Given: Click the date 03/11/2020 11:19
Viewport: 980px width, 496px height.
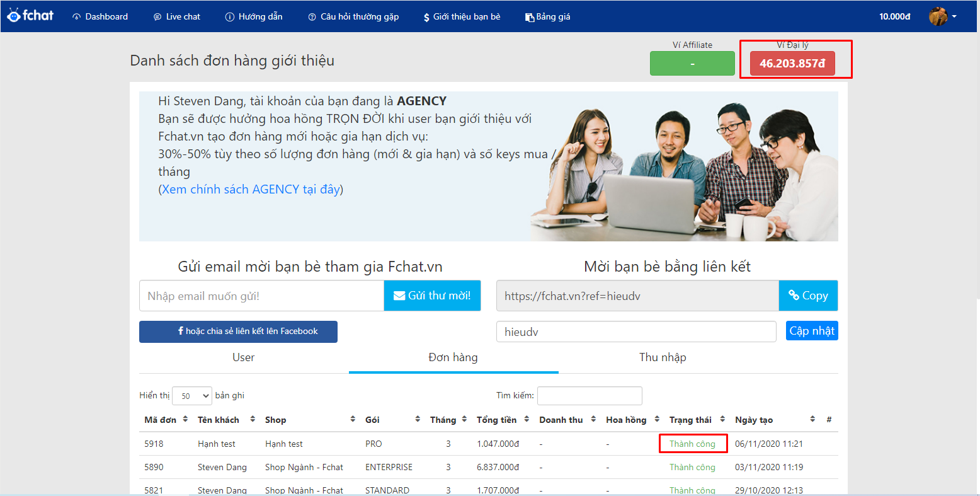Looking at the screenshot, I should (x=769, y=467).
